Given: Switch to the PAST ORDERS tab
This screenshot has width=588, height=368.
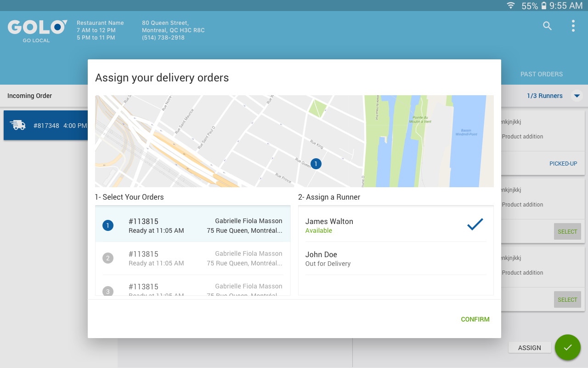Looking at the screenshot, I should tap(542, 74).
